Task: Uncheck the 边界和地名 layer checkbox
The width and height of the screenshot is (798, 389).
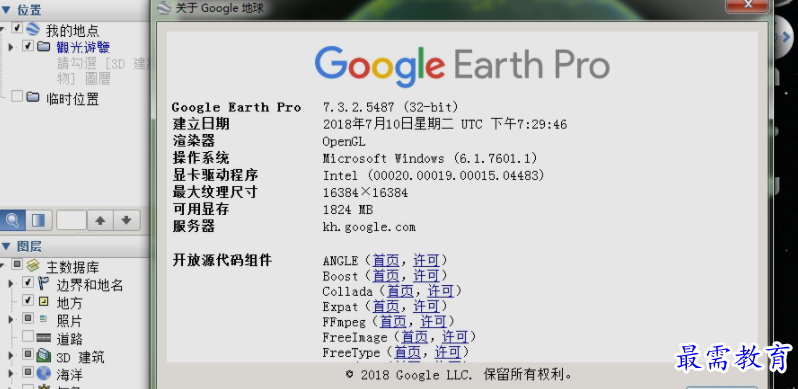Action: click(x=28, y=283)
